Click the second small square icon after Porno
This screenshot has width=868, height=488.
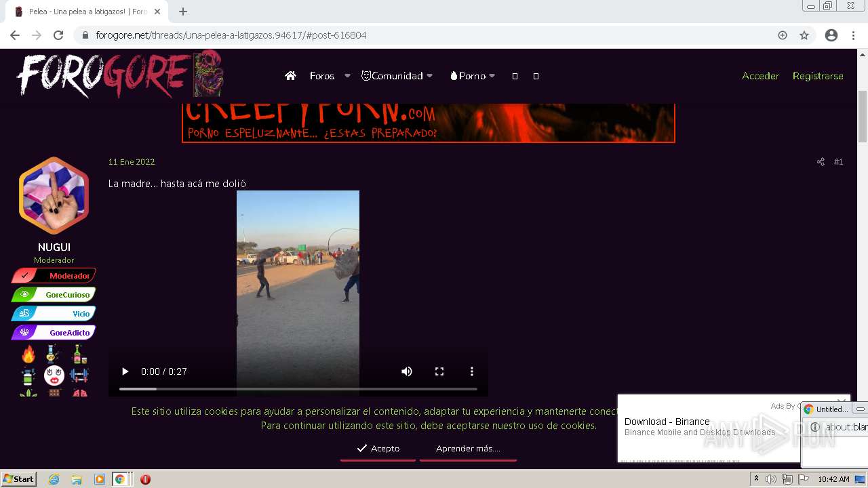536,76
